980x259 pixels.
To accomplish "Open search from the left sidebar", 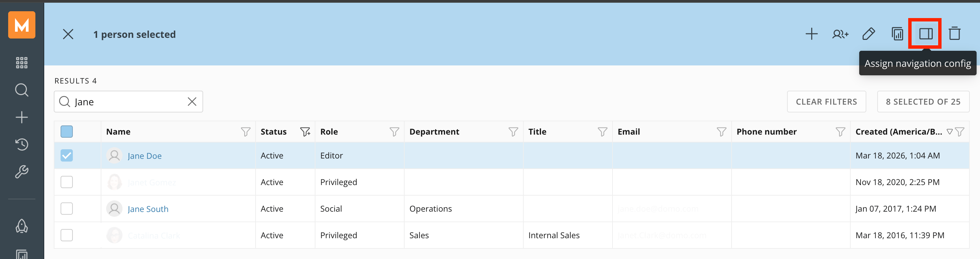I will tap(22, 90).
